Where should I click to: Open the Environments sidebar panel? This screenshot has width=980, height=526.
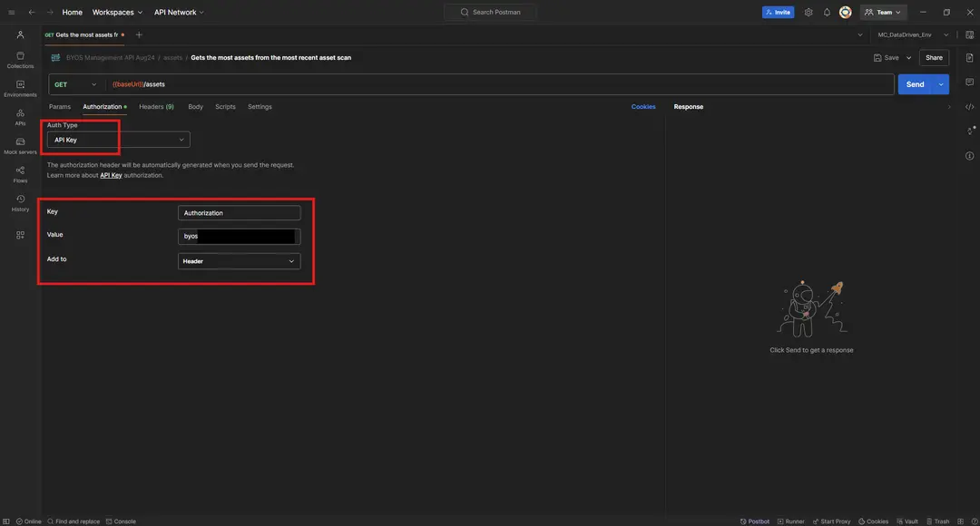pyautogui.click(x=20, y=89)
